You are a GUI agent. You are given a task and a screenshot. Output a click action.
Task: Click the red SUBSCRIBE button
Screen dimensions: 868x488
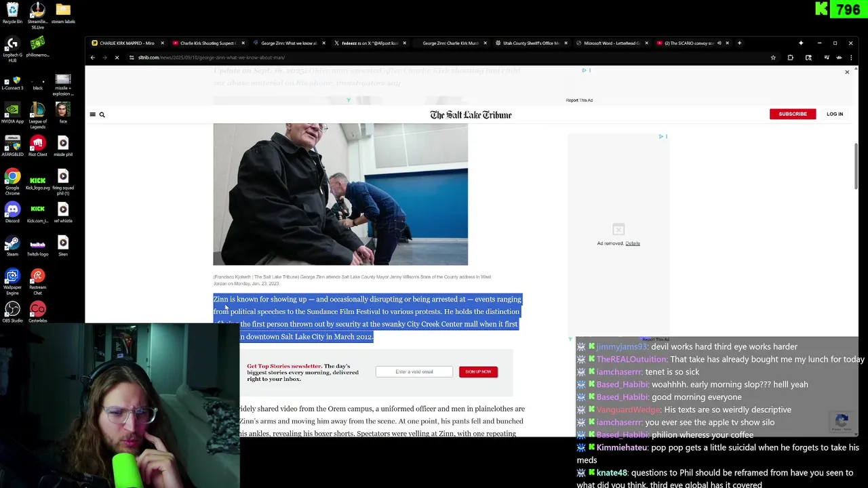[x=793, y=114]
